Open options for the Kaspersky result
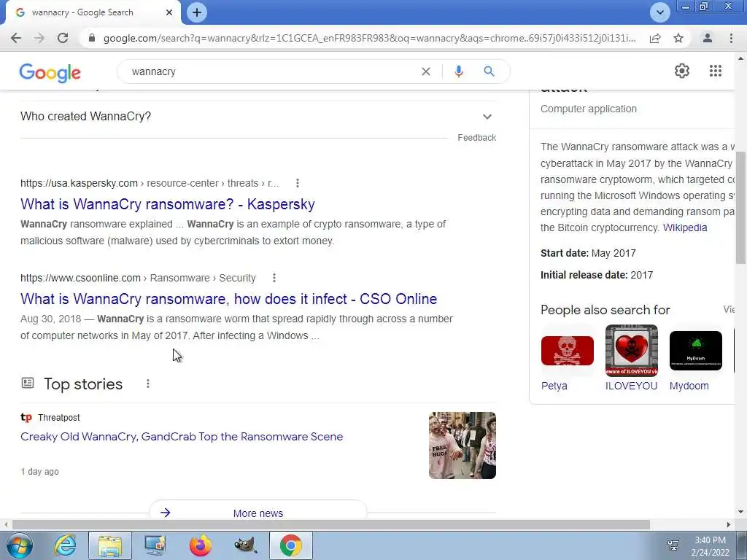The width and height of the screenshot is (747, 560). (x=298, y=183)
